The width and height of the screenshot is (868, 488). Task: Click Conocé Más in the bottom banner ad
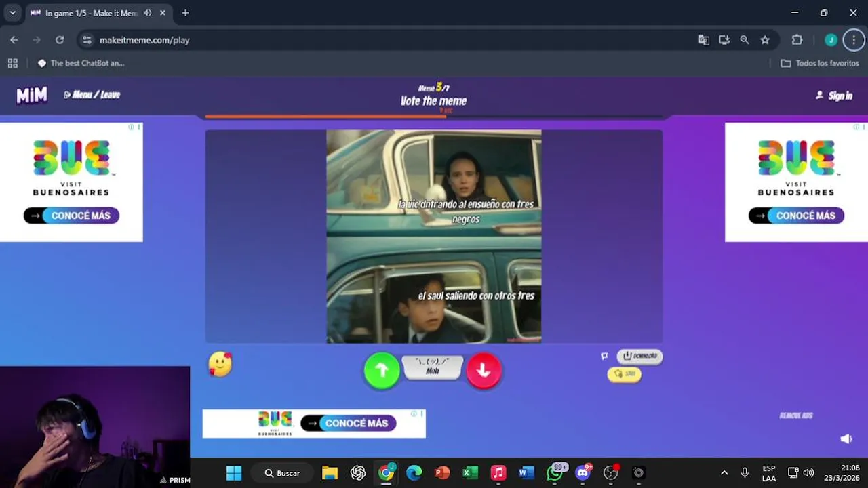coord(349,423)
